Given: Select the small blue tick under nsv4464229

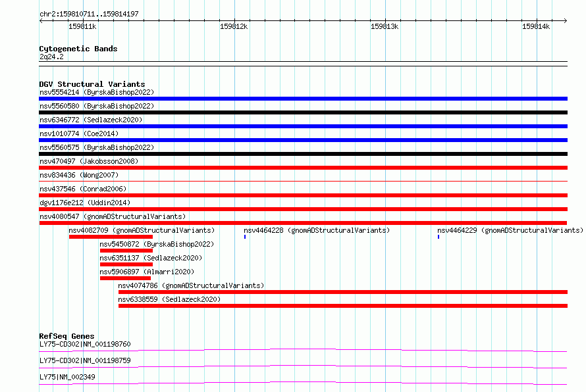Looking at the screenshot, I should 439,237.
